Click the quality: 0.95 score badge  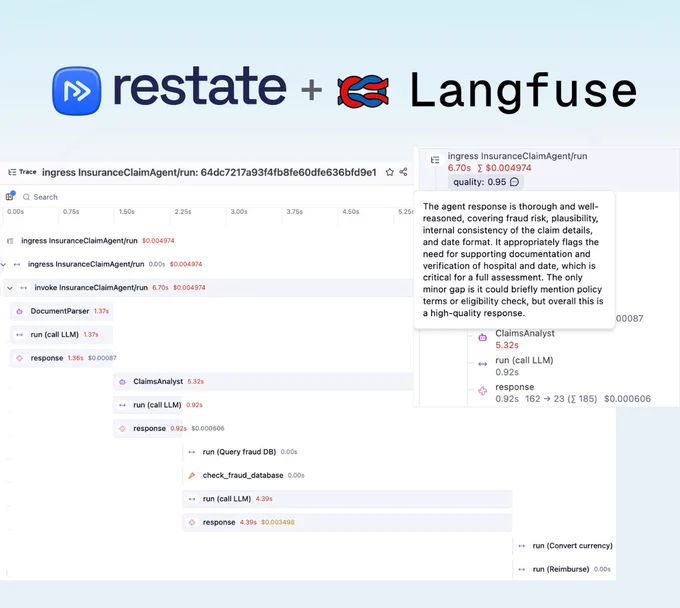click(x=486, y=182)
